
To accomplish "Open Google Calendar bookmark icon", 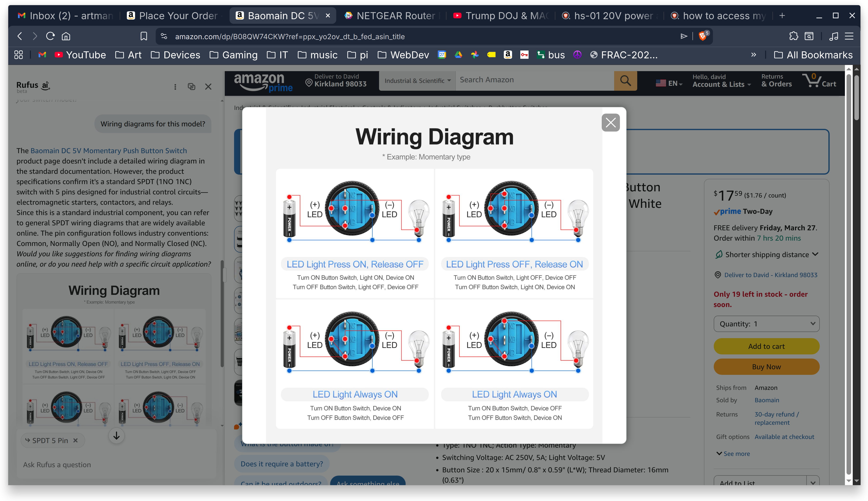I will [442, 55].
